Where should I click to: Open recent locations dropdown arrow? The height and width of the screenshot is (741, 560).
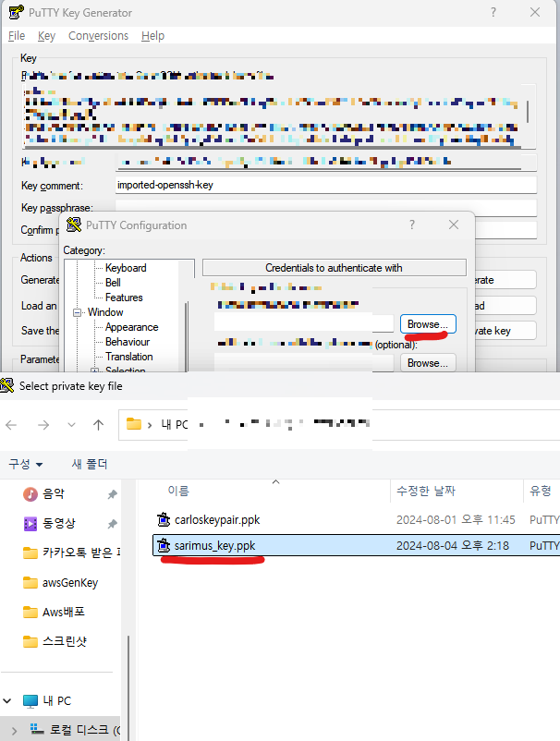pyautogui.click(x=71, y=425)
